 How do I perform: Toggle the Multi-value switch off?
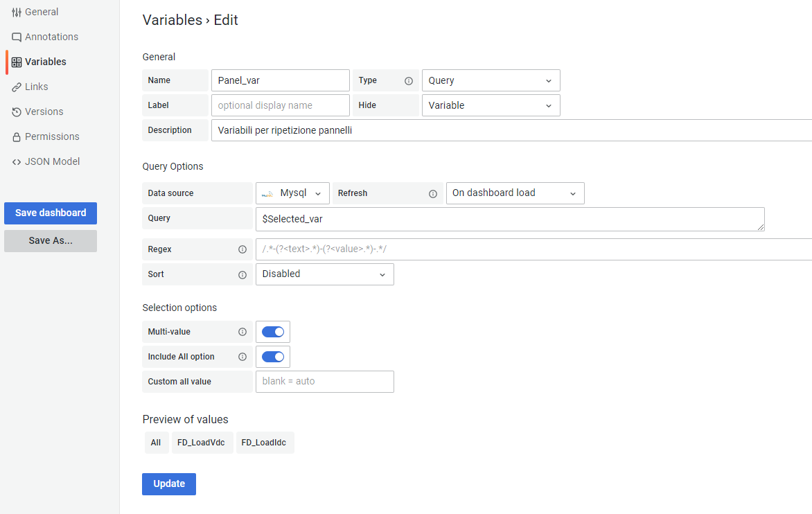tap(273, 332)
